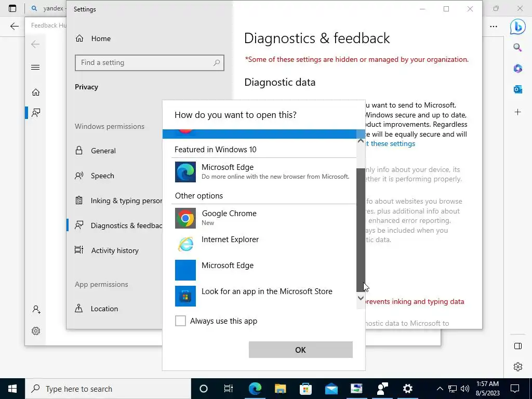Viewport: 532px width, 399px height.
Task: Open Activity history settings
Action: [x=115, y=250]
